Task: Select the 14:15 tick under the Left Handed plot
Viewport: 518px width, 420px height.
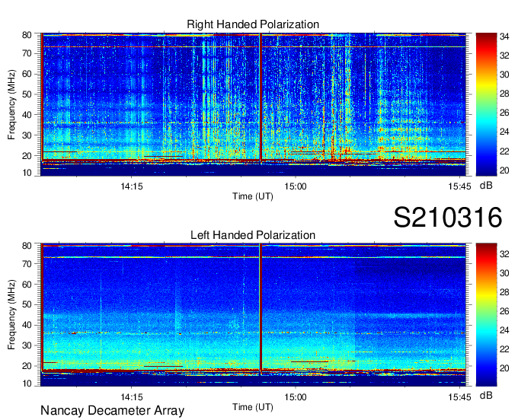Action: (132, 397)
